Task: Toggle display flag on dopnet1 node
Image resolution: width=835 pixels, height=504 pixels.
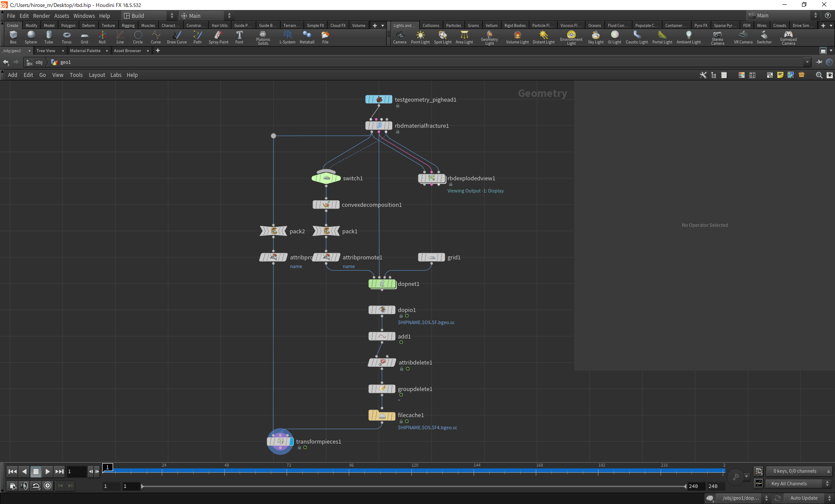Action: click(394, 284)
